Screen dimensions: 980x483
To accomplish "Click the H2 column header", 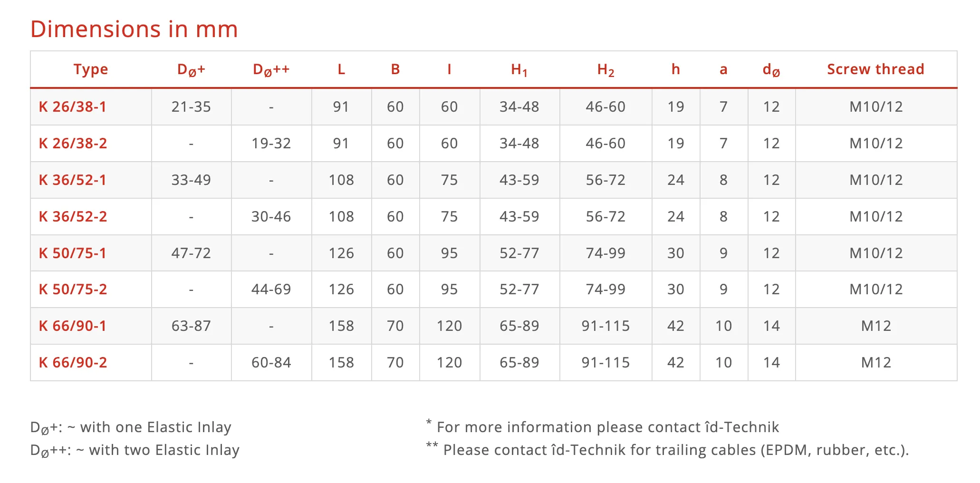I will coord(606,70).
